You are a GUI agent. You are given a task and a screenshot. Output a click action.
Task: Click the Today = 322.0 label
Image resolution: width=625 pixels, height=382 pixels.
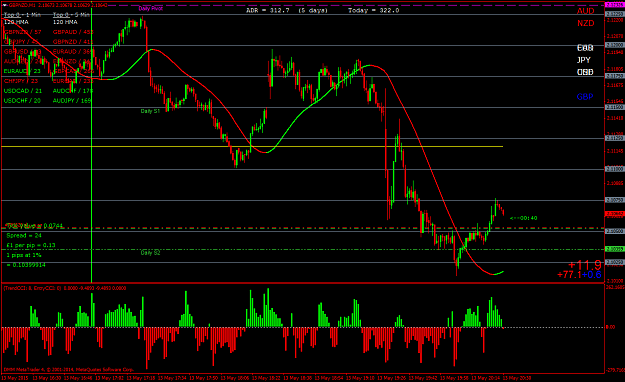coord(373,10)
